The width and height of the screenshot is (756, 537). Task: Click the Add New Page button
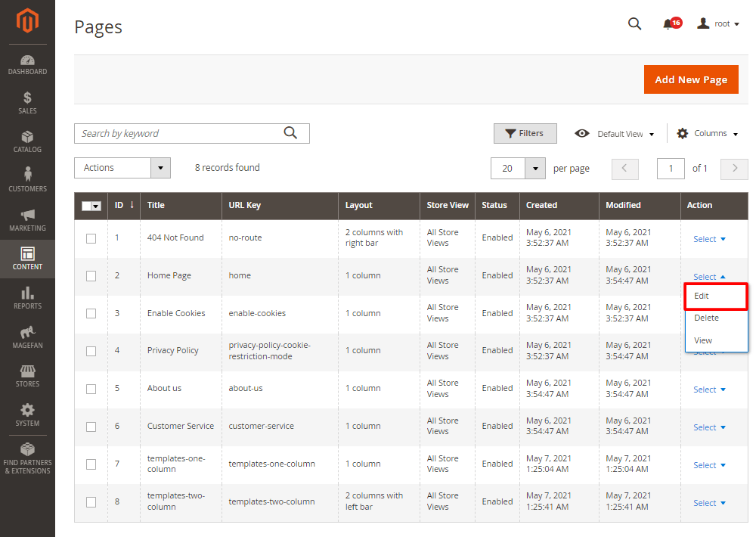pos(690,79)
